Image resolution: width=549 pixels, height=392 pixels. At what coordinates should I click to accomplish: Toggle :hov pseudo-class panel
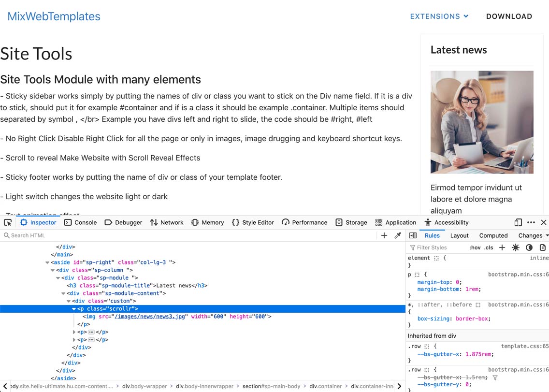click(x=475, y=247)
